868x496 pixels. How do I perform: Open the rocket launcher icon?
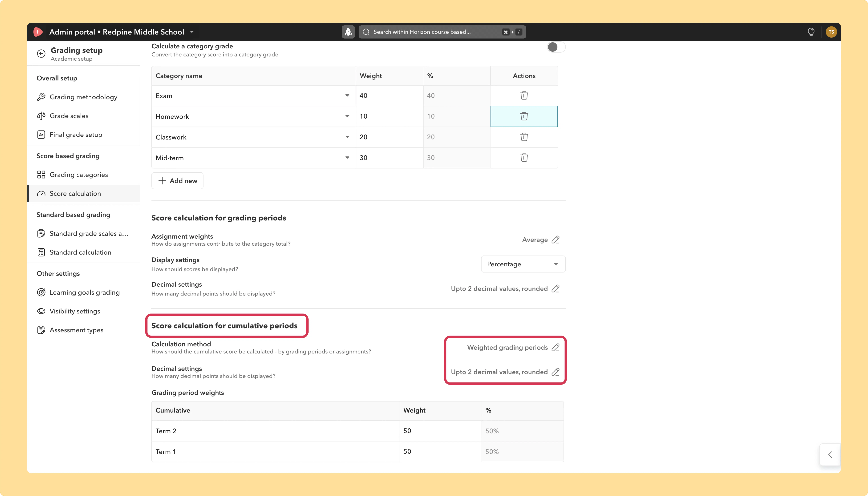348,32
